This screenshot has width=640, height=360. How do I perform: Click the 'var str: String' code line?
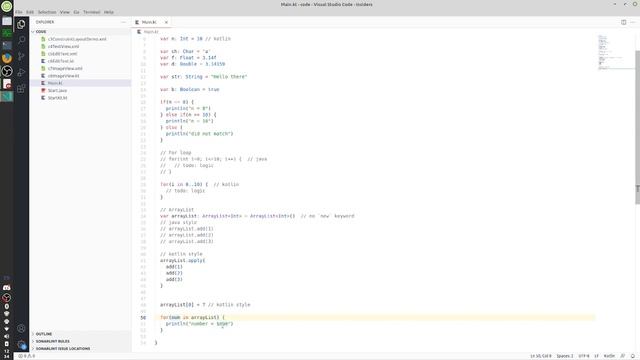(x=203, y=77)
